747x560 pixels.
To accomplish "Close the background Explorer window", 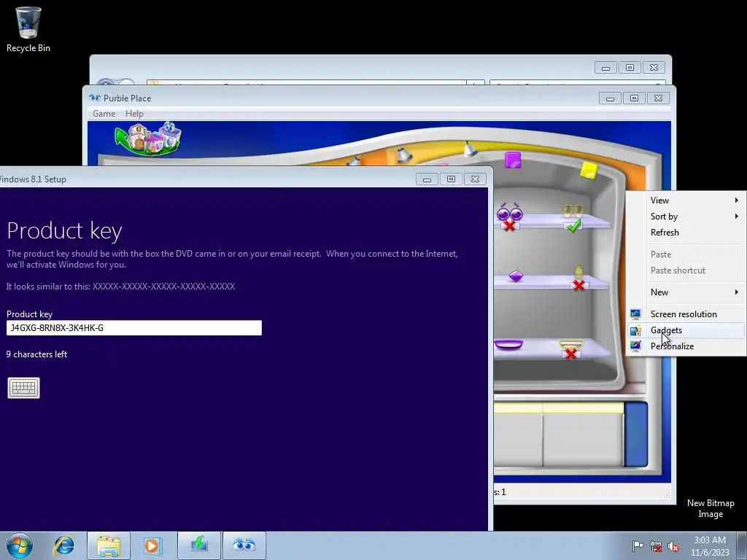I will [x=654, y=68].
